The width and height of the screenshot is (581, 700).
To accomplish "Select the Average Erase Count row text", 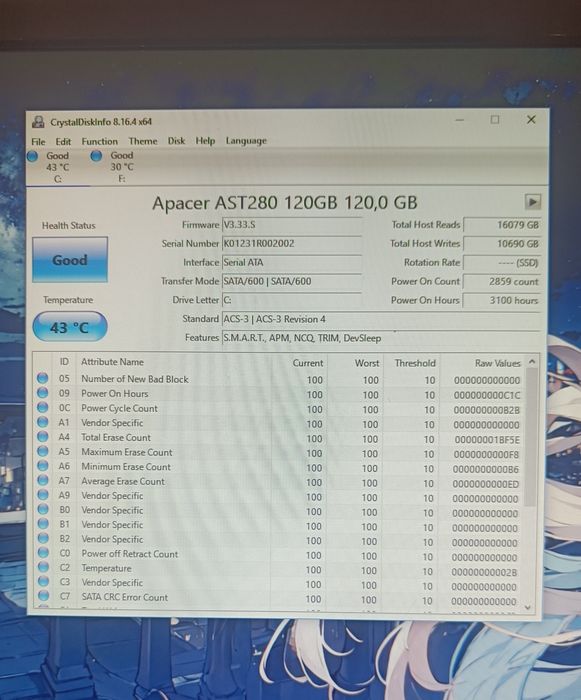I will (123, 481).
